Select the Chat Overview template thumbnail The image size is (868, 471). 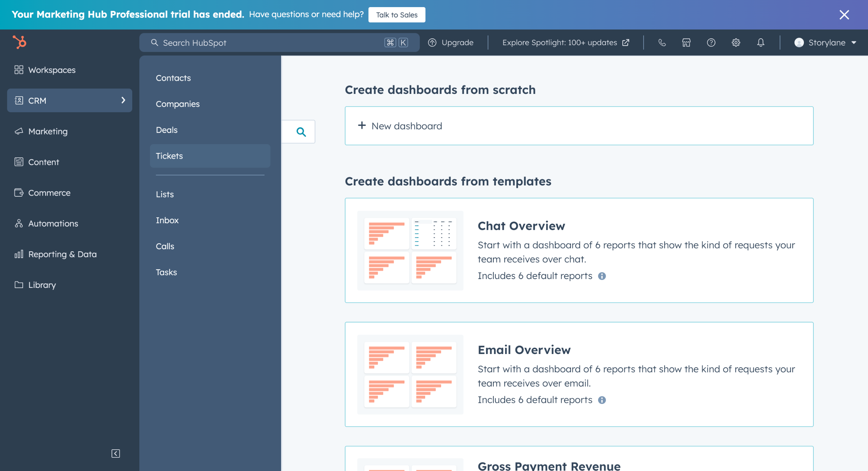(410, 250)
